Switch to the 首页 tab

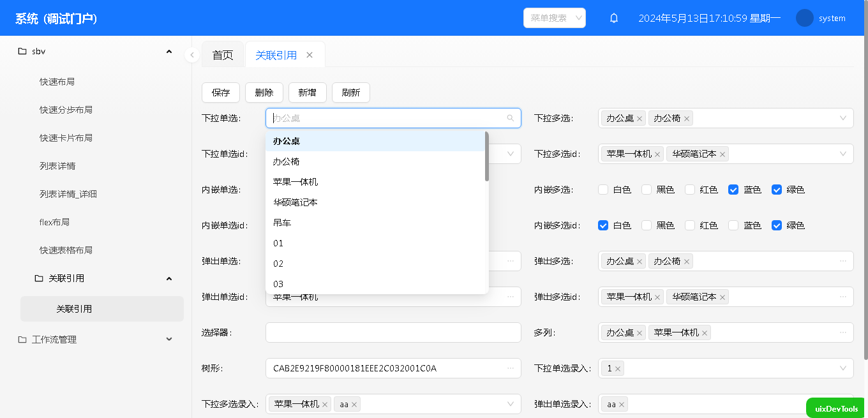click(223, 56)
